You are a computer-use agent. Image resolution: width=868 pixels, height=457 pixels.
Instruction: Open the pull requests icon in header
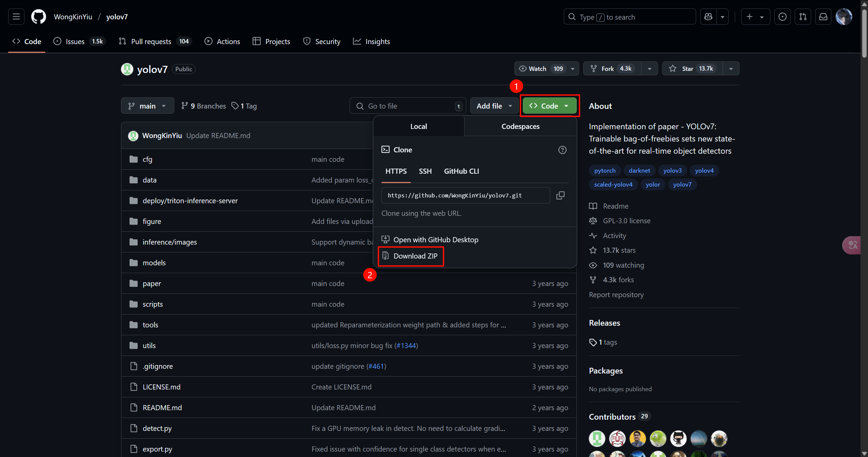point(803,17)
